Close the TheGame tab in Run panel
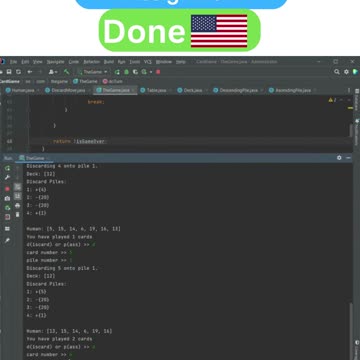Screen dimensions: 360x360 48,158
